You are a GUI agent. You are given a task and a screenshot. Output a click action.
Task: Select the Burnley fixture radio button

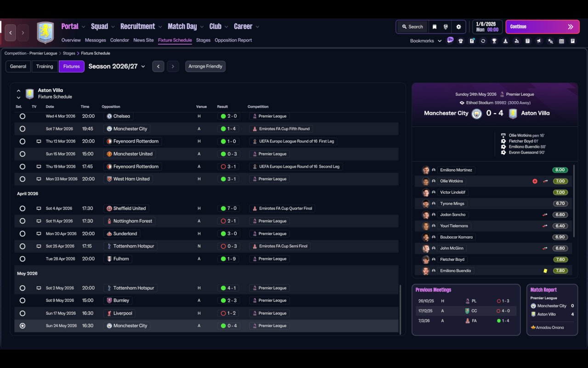(x=23, y=300)
